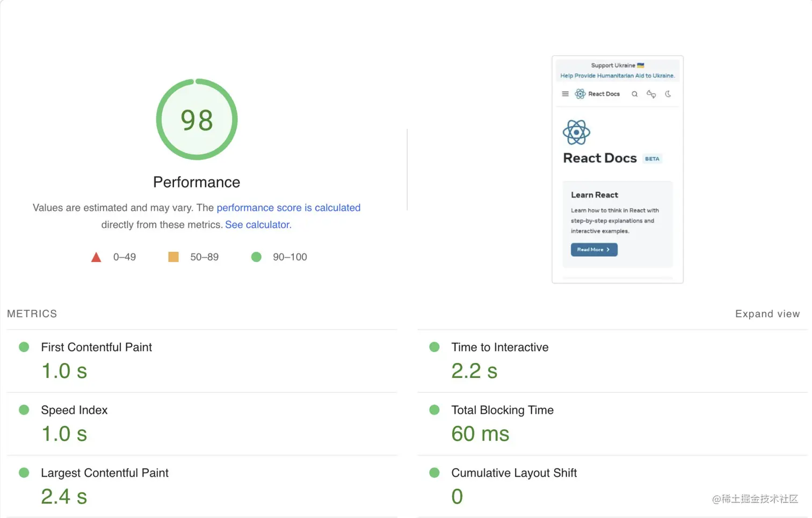Click the Cumulative Layout Shift value 0
Viewport: 812px width, 518px height.
point(457,497)
